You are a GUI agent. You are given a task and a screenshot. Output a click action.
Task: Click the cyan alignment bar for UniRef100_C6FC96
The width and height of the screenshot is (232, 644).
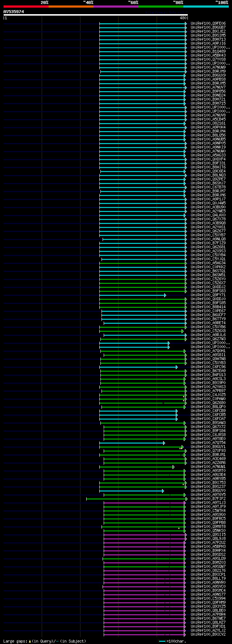pos(138,367)
